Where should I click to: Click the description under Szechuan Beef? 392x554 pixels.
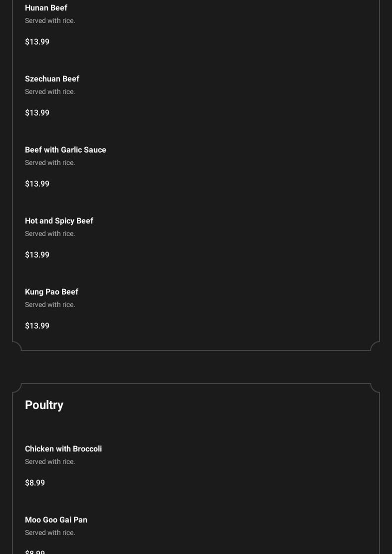50,92
